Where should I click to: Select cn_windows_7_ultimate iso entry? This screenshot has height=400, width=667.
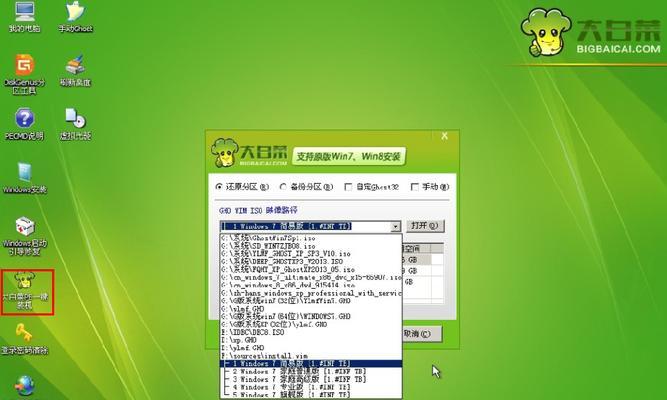(x=311, y=277)
